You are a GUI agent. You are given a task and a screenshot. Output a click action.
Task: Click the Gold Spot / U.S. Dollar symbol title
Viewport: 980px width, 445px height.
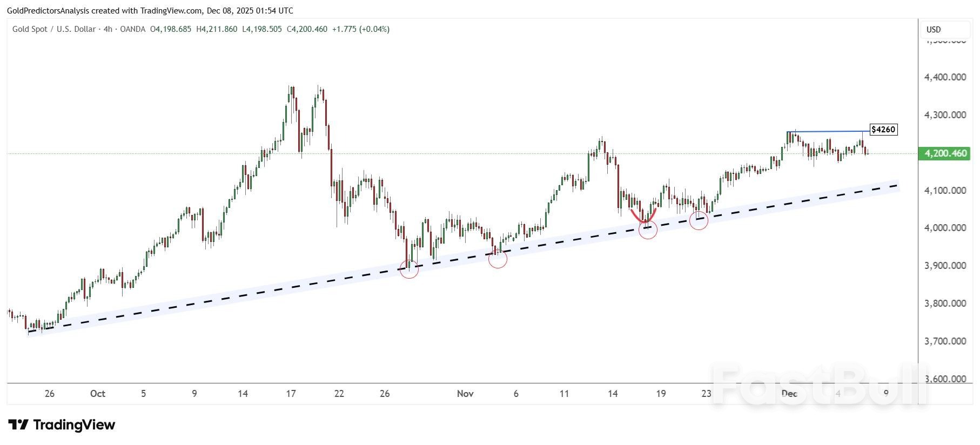pyautogui.click(x=54, y=29)
